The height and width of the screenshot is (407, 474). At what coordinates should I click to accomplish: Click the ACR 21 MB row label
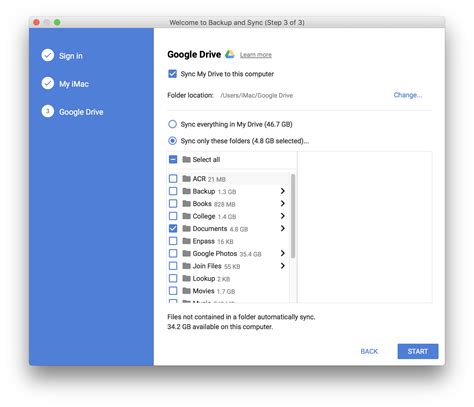coord(209,179)
